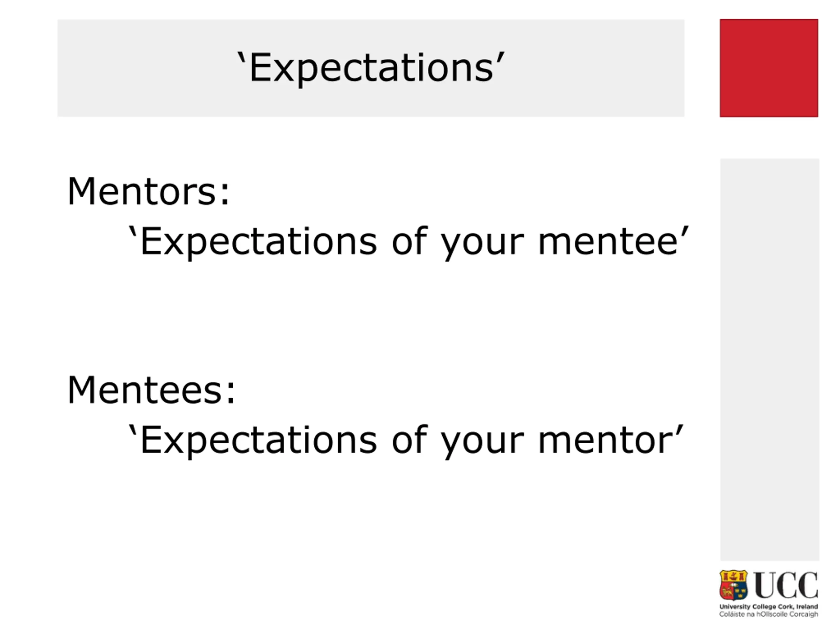Click the word 'Corcaigh' under the logo
840x630 pixels.
coord(804,615)
